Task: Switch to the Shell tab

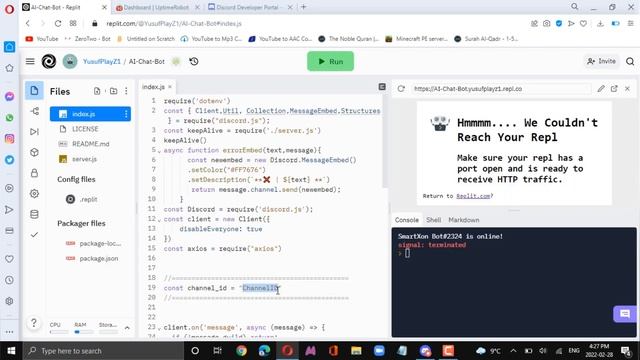Action: click(x=433, y=220)
